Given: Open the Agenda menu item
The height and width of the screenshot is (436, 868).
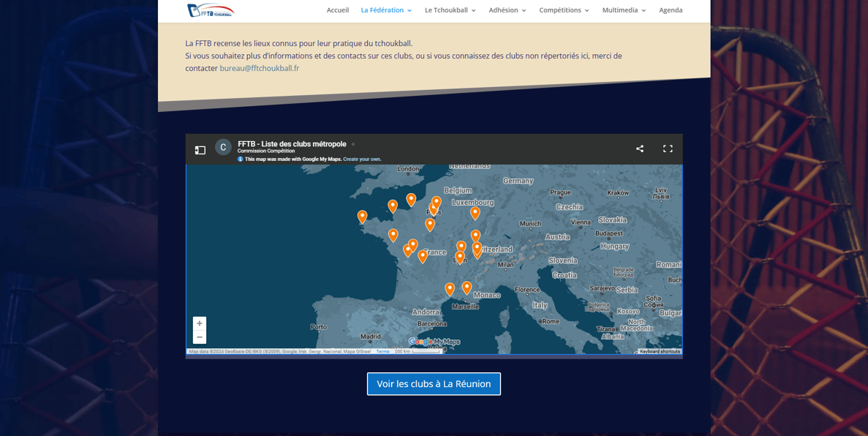Looking at the screenshot, I should pos(671,10).
